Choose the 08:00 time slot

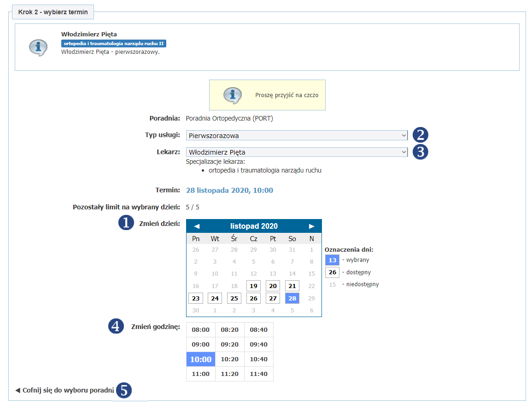tap(200, 329)
